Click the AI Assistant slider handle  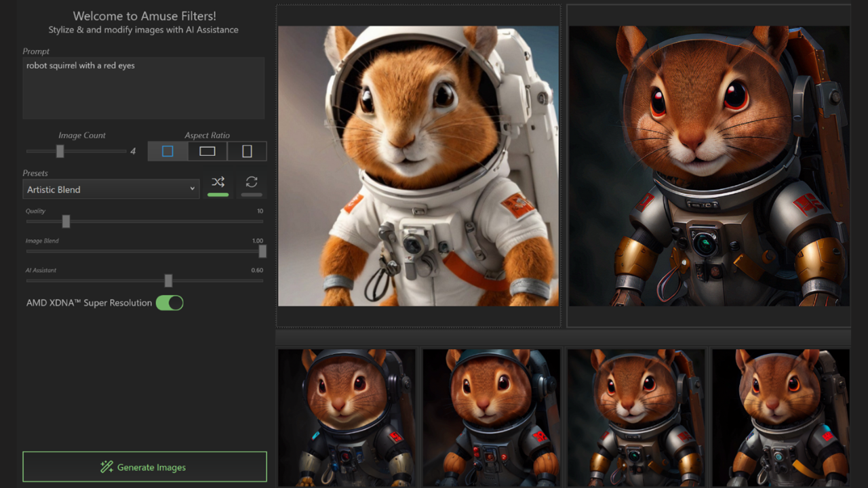[168, 281]
